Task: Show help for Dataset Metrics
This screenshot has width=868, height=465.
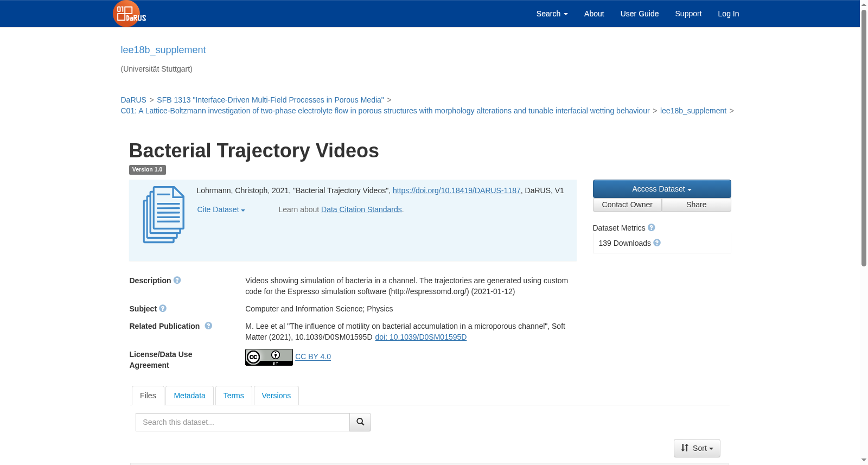Action: 652,228
